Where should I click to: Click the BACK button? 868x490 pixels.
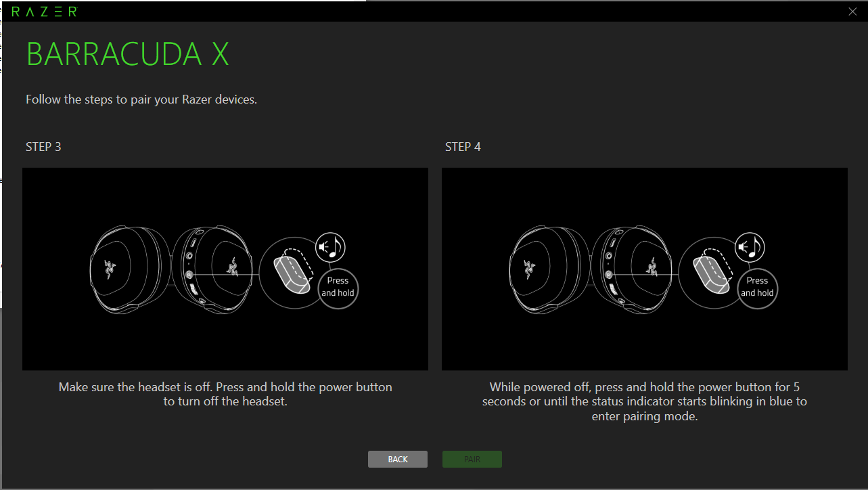pyautogui.click(x=398, y=459)
